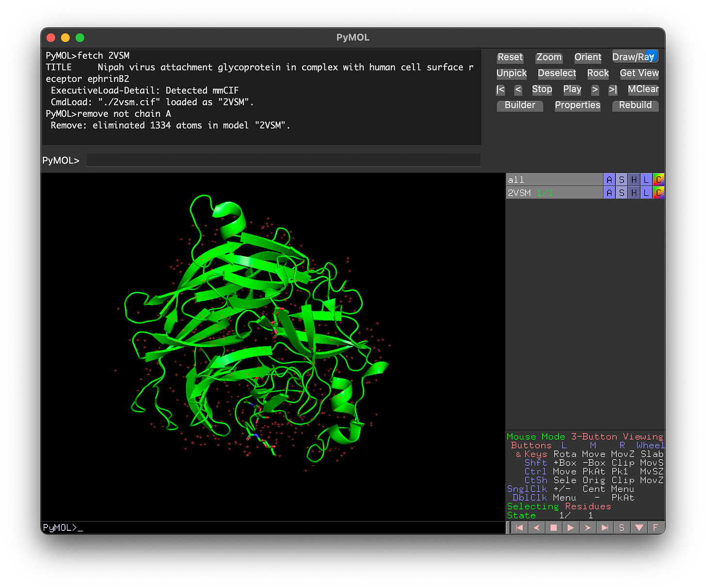Image resolution: width=706 pixels, height=588 pixels.
Task: Open the Show menu for 2VSM
Action: click(x=622, y=193)
